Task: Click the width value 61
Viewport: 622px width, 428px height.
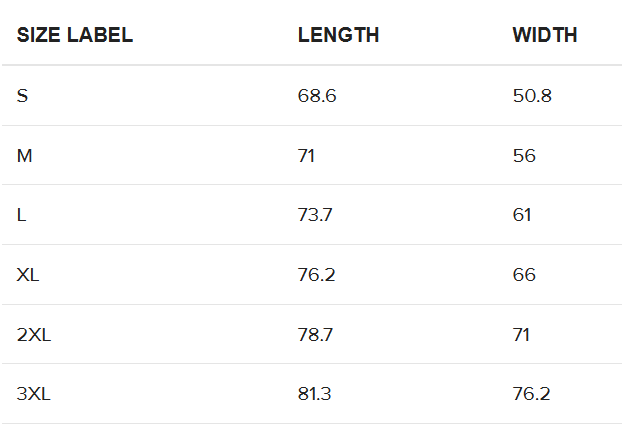Action: 522,215
